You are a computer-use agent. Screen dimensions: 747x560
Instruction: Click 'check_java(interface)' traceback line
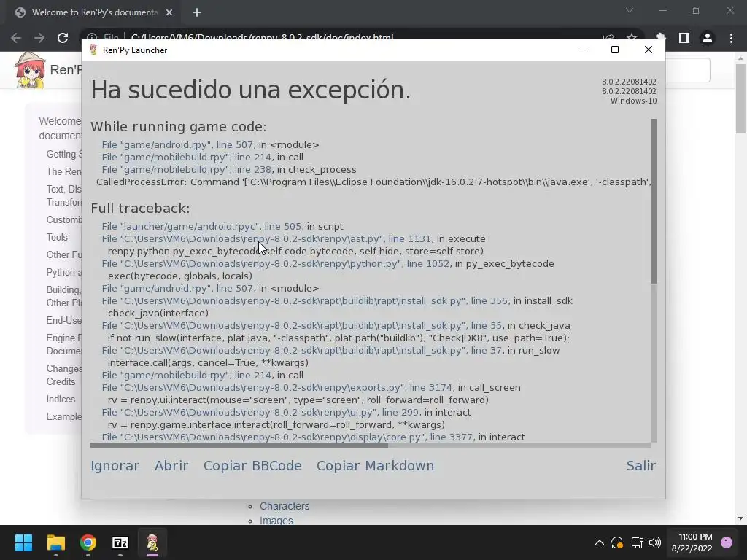coord(158,314)
